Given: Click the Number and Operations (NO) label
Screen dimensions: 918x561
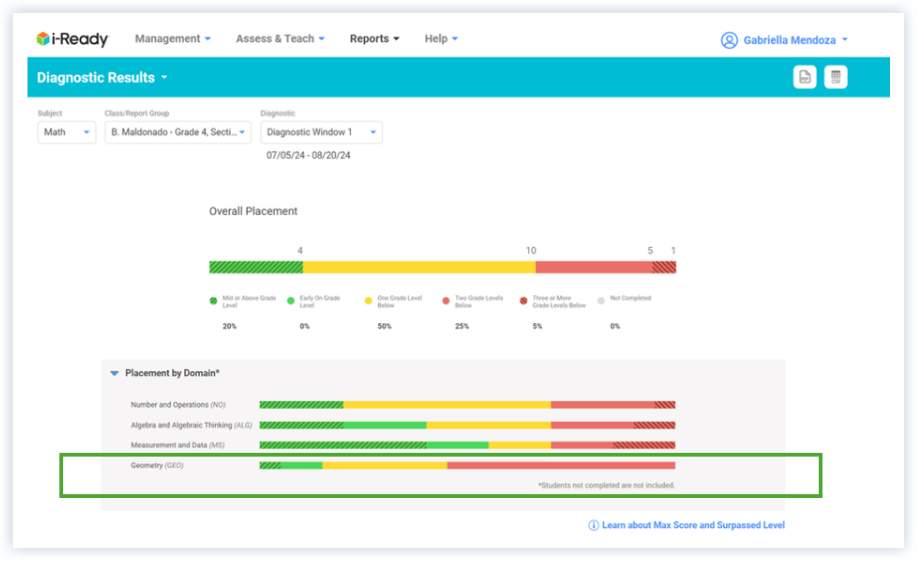Looking at the screenshot, I should 178,405.
